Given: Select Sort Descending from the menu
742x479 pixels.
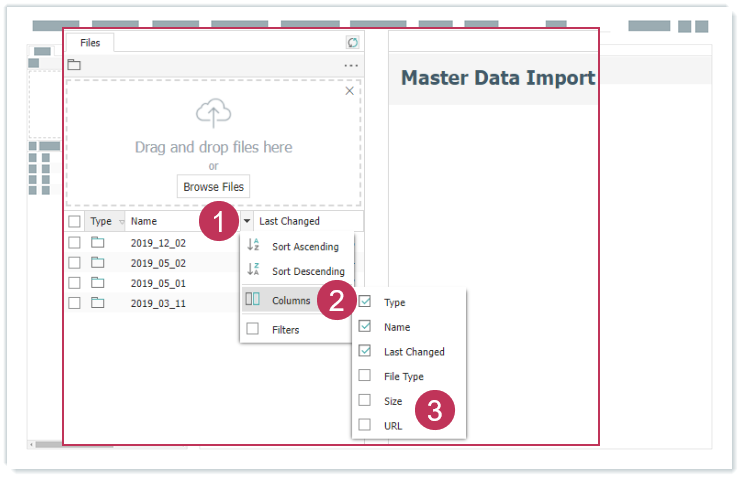Looking at the screenshot, I should 307,271.
